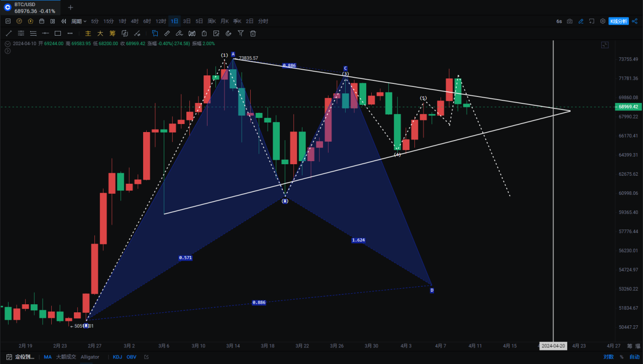Click the 0.571 ratio label

(185, 258)
